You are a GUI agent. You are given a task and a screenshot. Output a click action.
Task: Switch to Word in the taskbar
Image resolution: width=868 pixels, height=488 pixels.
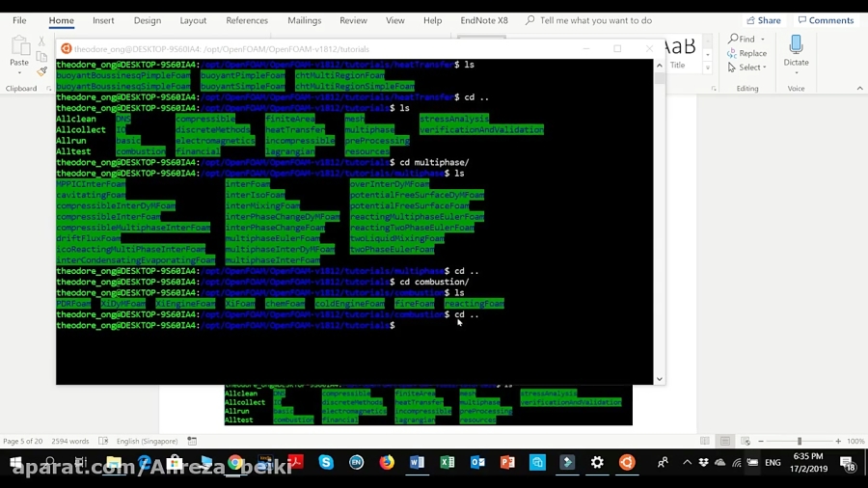pyautogui.click(x=417, y=462)
